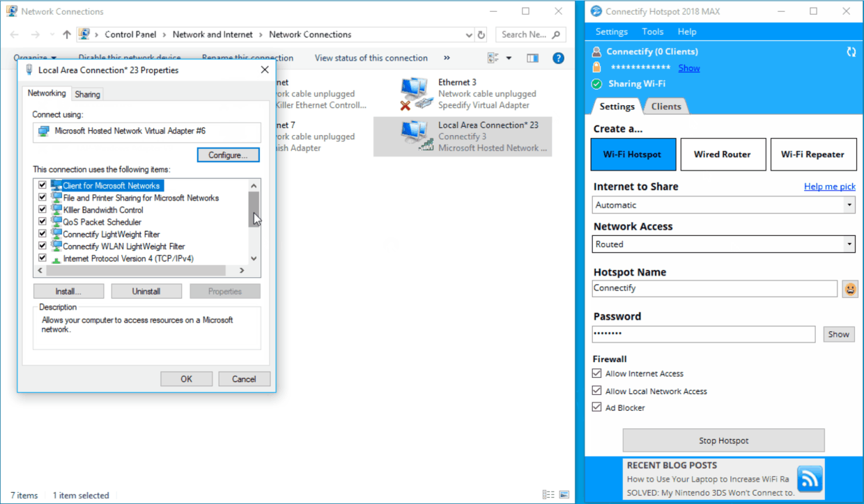Click the Connectify refresh icon
Viewport: 864px width, 504px height.
tap(851, 52)
